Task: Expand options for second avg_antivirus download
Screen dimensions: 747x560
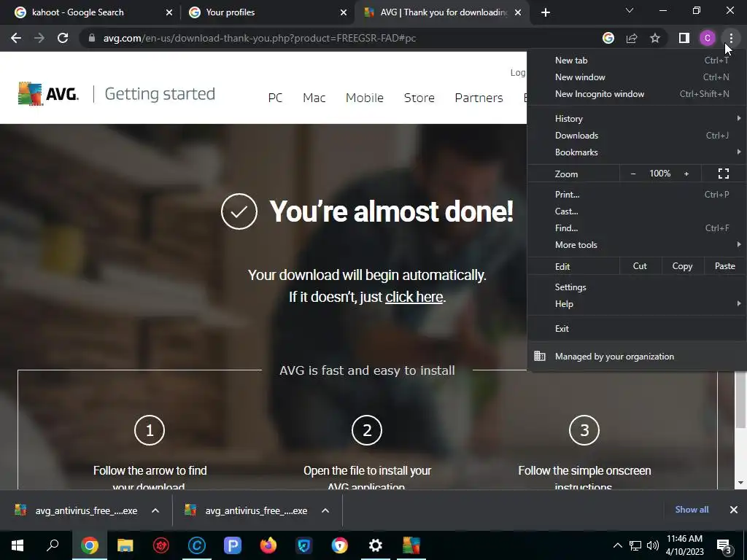Action: coord(325,510)
